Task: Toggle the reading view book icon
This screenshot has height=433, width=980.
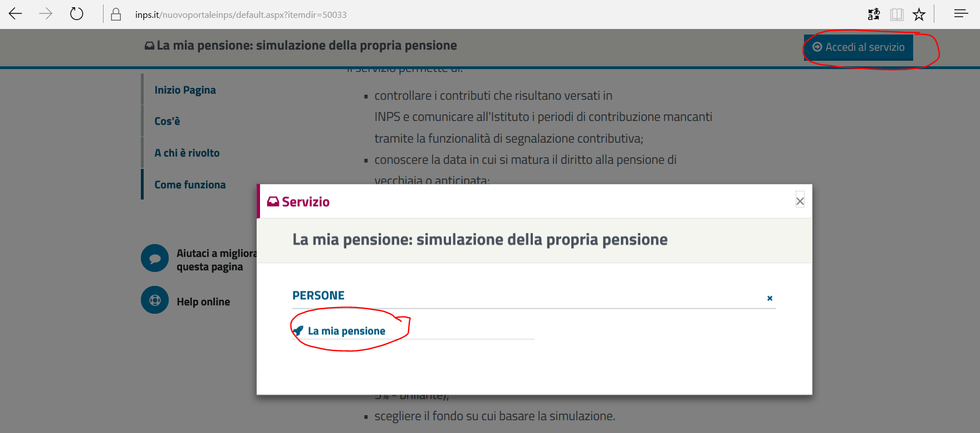Action: click(896, 14)
